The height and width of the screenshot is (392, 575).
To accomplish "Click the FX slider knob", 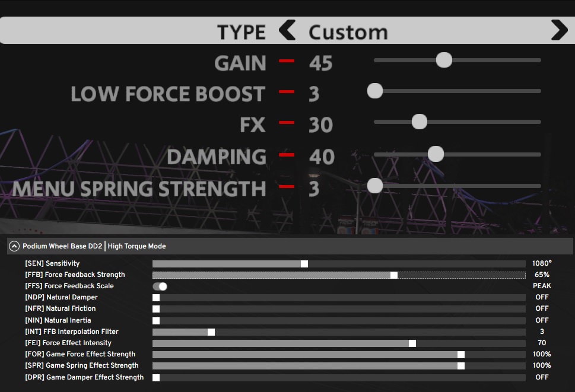I will [x=420, y=122].
